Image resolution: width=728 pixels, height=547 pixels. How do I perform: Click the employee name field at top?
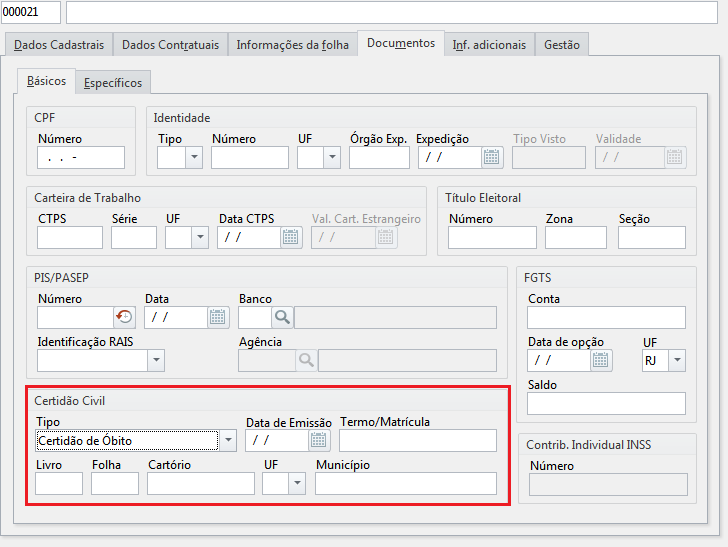pos(392,12)
